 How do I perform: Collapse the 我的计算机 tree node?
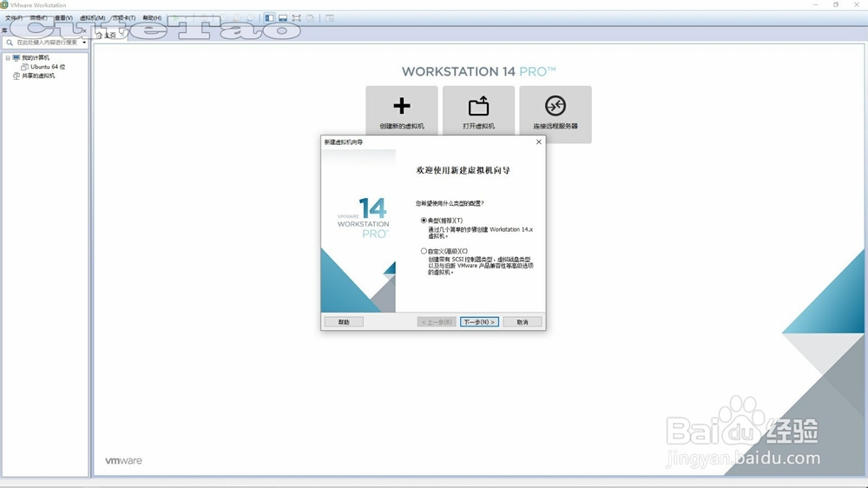click(x=8, y=57)
